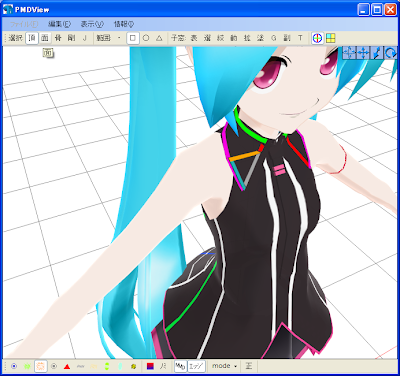The image size is (400, 376).
Task: Open the T sub-window
Action: tap(301, 38)
